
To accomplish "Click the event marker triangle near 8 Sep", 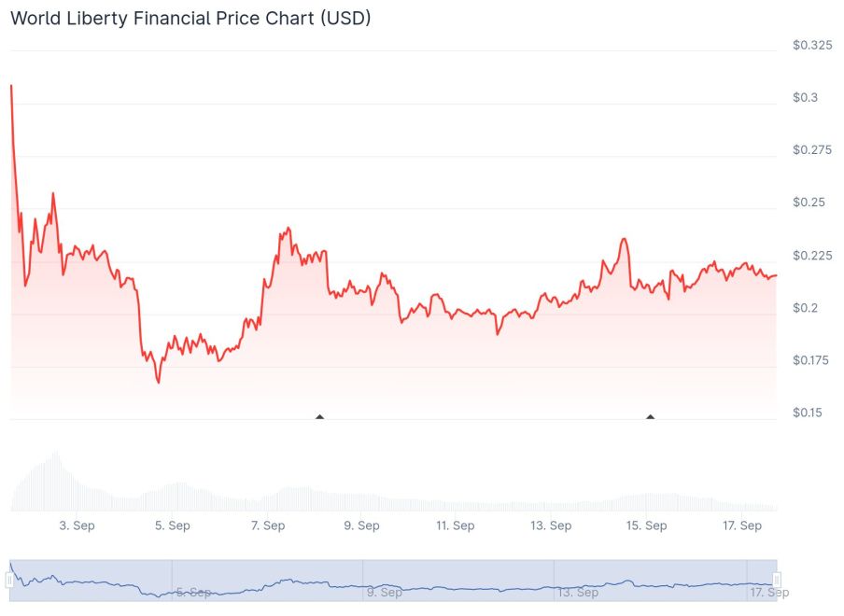I will [320, 416].
